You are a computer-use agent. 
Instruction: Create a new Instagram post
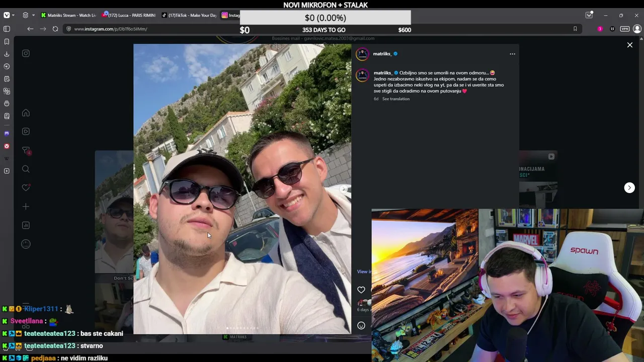click(x=26, y=207)
